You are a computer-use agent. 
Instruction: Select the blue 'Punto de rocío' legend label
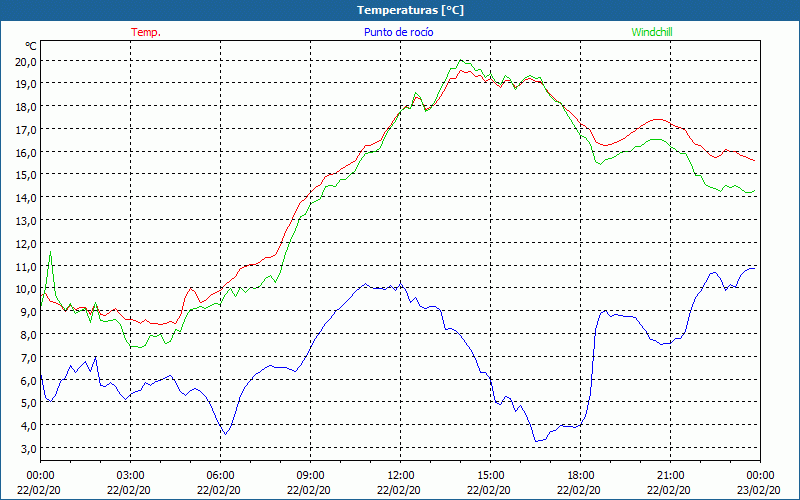point(398,32)
